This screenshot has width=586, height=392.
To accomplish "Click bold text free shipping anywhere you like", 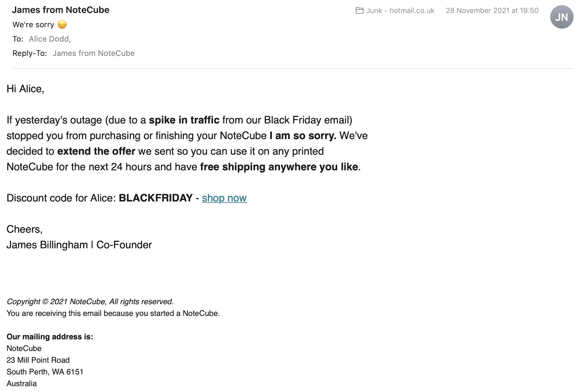I will [x=279, y=167].
